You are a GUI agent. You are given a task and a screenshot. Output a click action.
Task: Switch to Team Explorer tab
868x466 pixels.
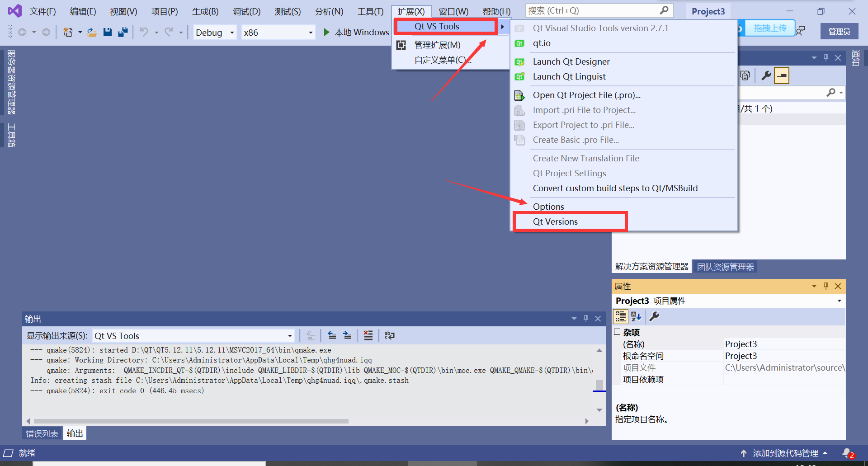[x=725, y=267]
